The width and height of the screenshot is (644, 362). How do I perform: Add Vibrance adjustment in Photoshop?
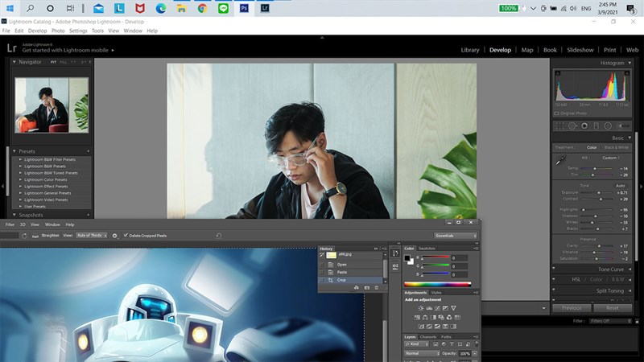[x=453, y=308]
